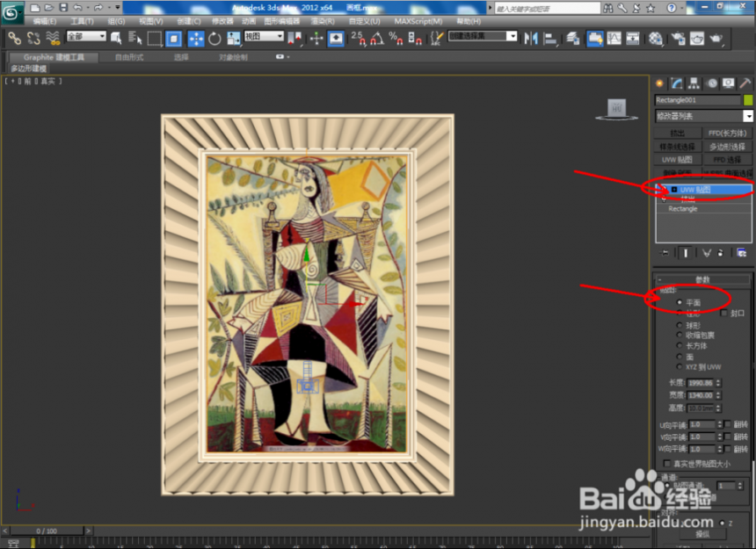Toggle the Graphite Modeling Tools ribbon icon

click(x=595, y=39)
